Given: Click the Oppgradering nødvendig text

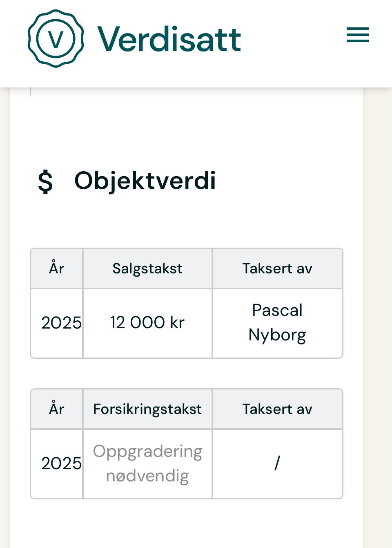Looking at the screenshot, I should [147, 463].
